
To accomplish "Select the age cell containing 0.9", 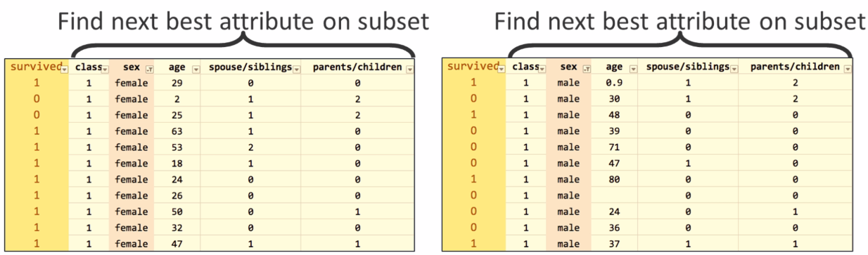I will (x=615, y=83).
